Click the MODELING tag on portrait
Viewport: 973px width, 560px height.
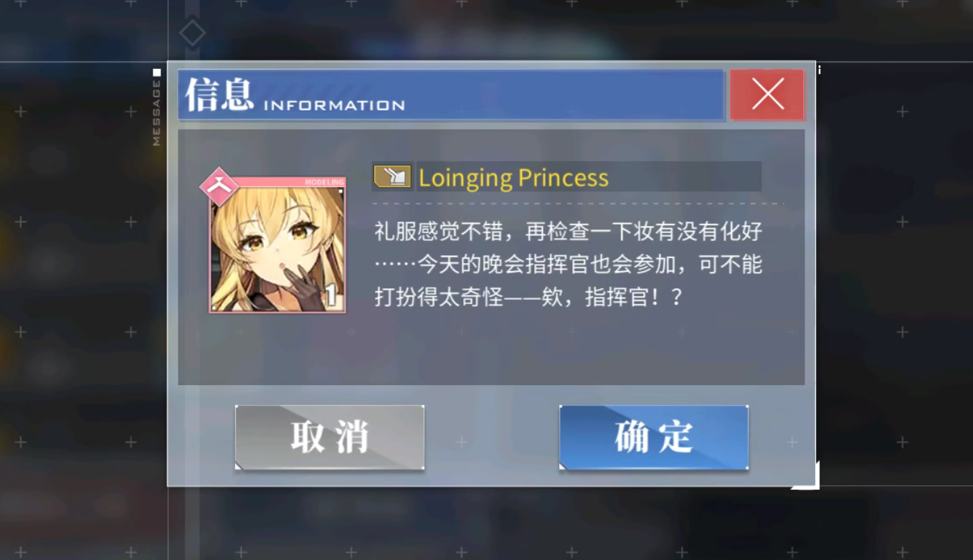point(324,182)
